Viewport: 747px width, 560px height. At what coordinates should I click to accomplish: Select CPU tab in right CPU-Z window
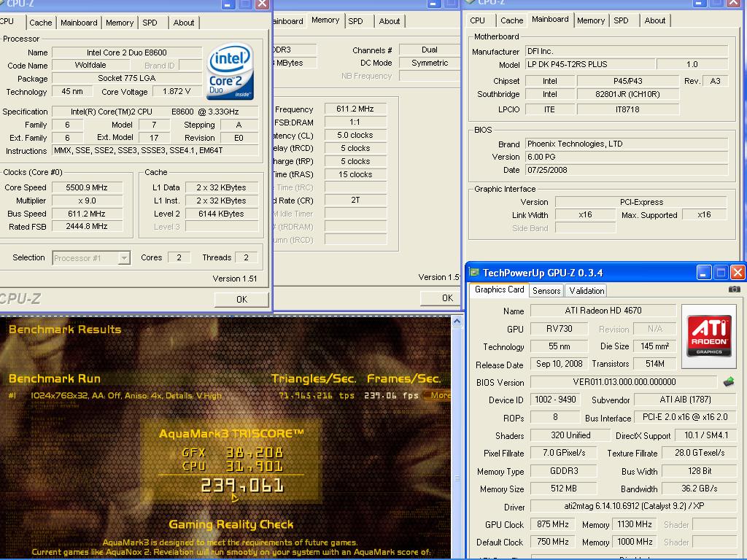coord(477,20)
